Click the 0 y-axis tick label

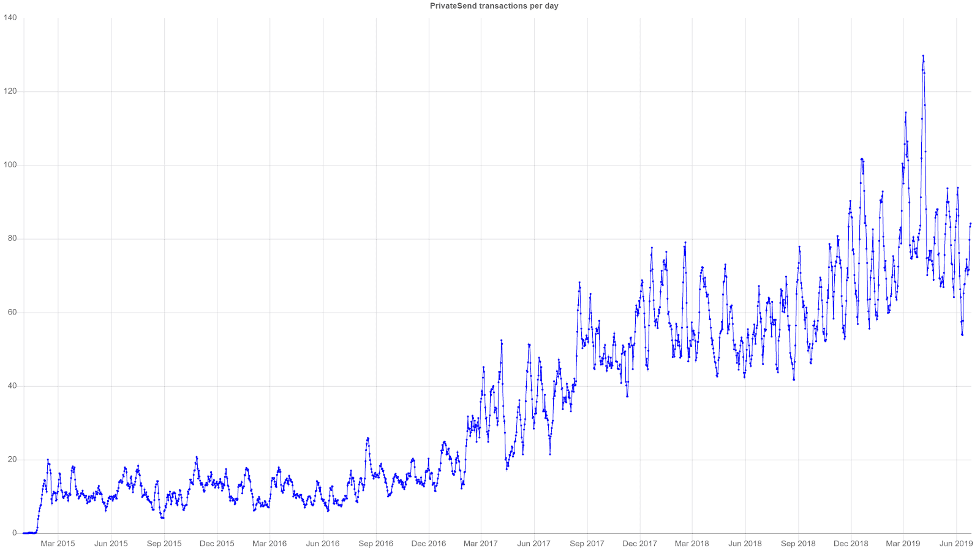pos(15,533)
